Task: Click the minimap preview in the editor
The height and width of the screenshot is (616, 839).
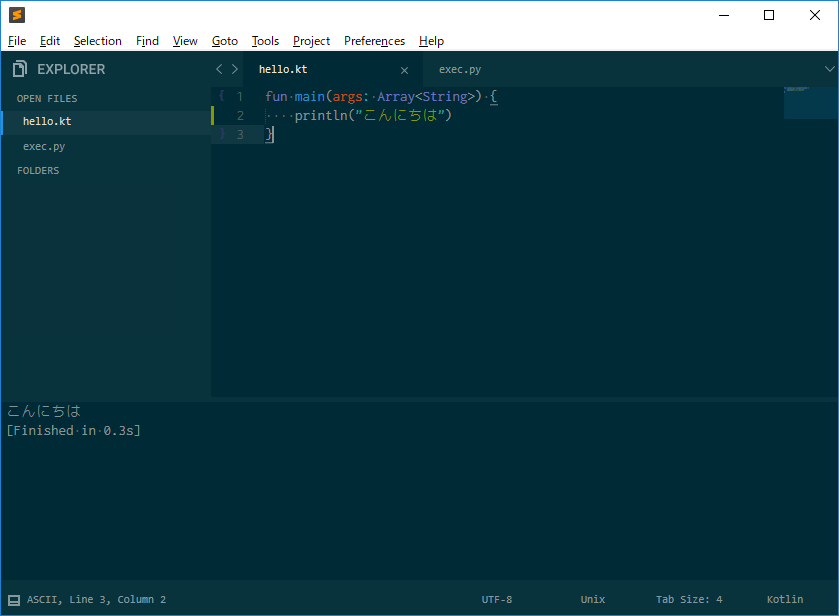Action: [810, 102]
